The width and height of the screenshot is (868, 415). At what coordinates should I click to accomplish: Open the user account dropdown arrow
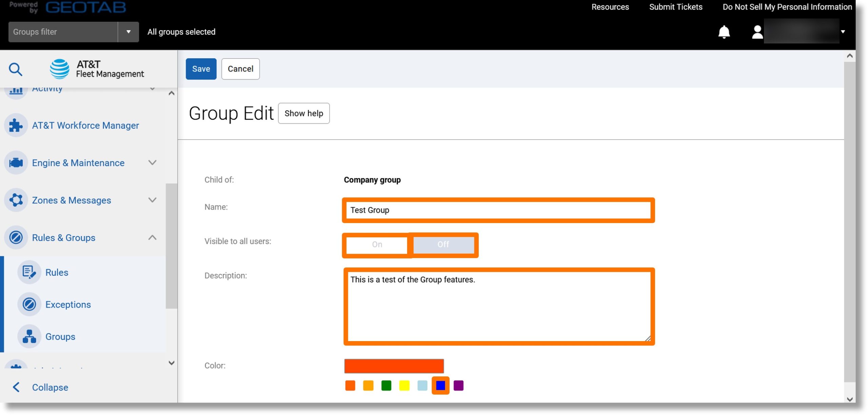(x=843, y=32)
